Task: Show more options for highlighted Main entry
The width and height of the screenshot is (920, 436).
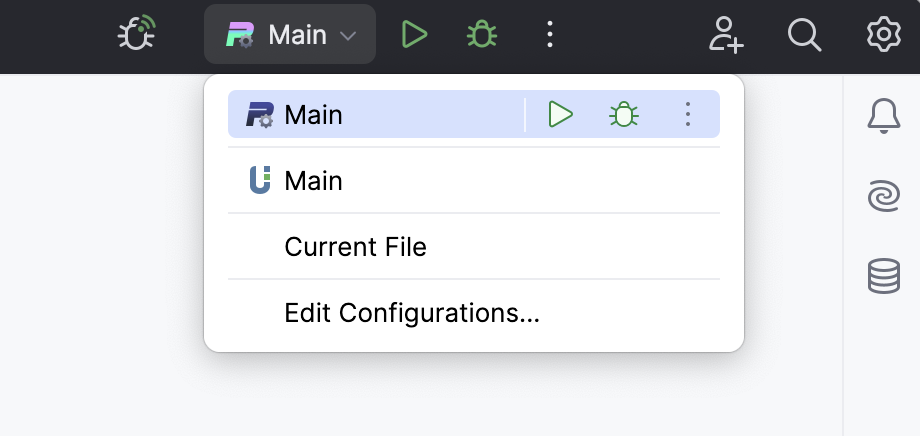Action: point(687,115)
